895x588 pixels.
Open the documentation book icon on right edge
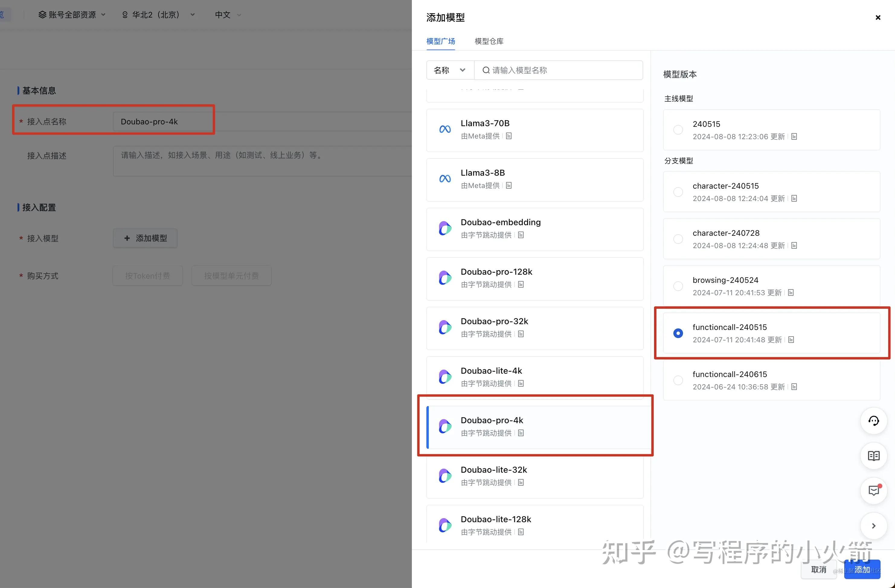(x=874, y=456)
